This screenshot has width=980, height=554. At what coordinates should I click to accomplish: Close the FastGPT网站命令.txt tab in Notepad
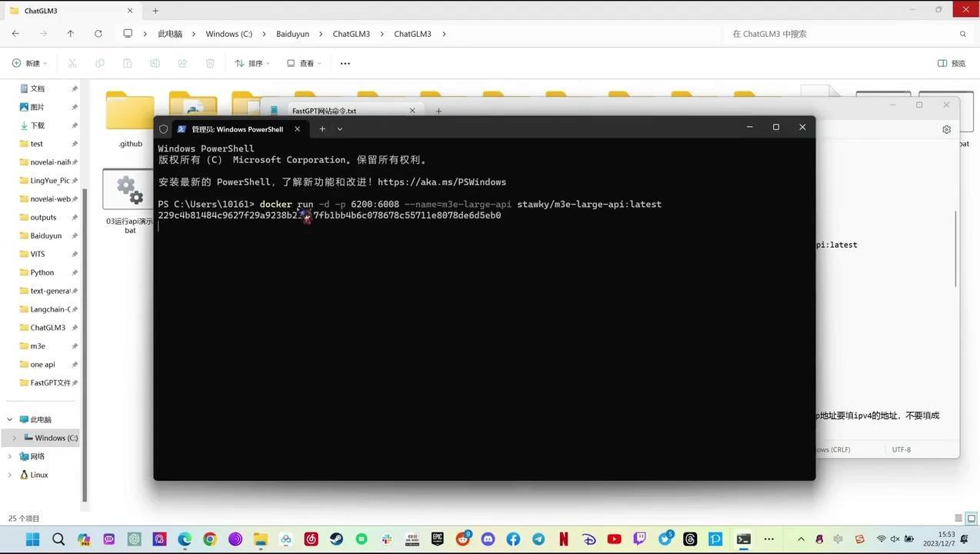click(412, 111)
